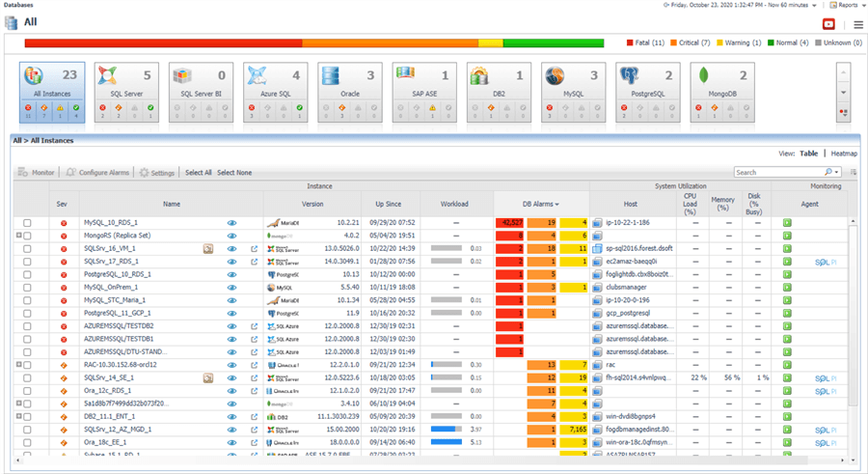Expand the 5a1d8b7f7499dd32b073f20 row
This screenshot has width=868, height=474.
pos(19,403)
